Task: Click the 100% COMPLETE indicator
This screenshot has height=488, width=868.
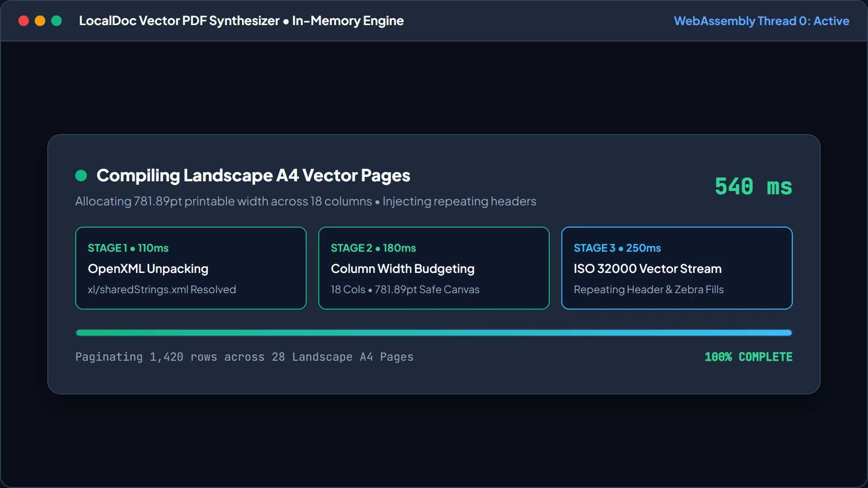Action: pos(748,357)
